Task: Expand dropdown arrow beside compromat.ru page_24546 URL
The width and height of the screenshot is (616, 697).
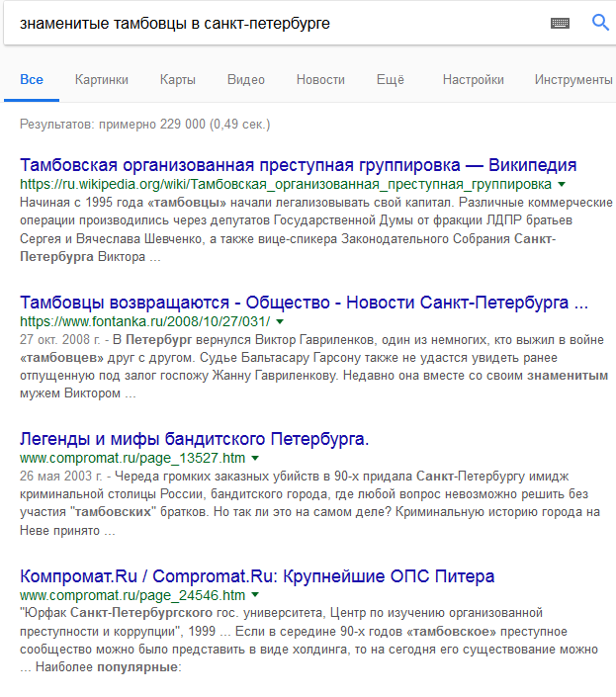Action: 255,595
